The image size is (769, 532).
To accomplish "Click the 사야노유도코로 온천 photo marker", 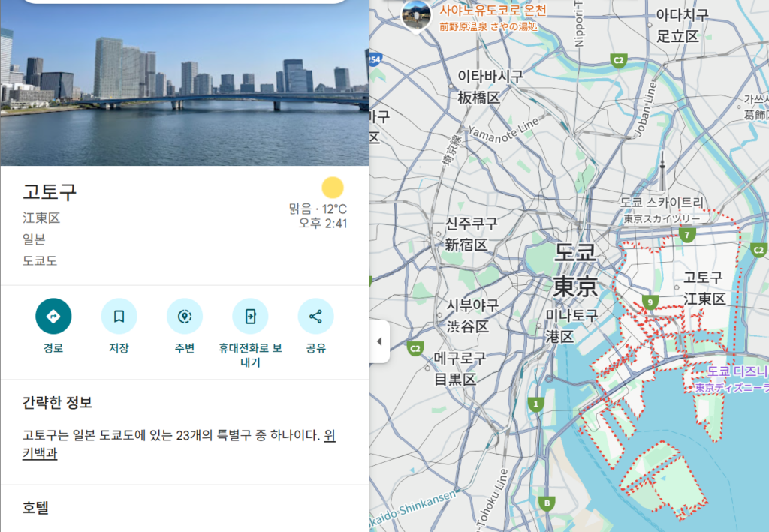I will (x=416, y=15).
